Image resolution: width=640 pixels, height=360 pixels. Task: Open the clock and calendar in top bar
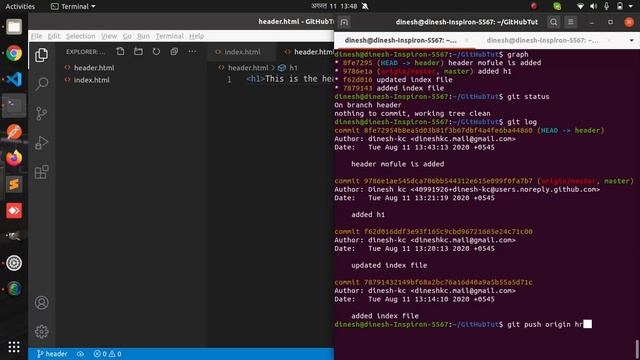(334, 6)
